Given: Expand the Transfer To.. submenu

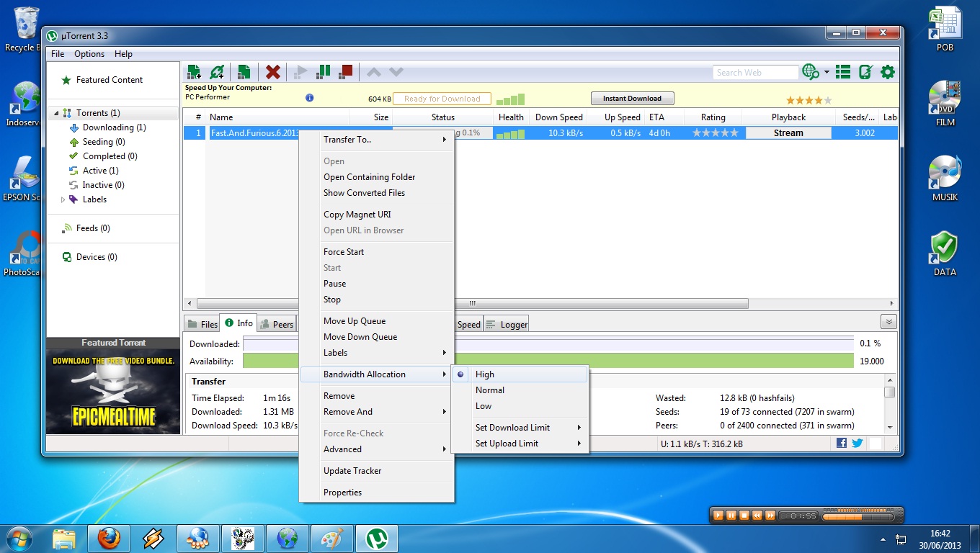Looking at the screenshot, I should [x=376, y=140].
